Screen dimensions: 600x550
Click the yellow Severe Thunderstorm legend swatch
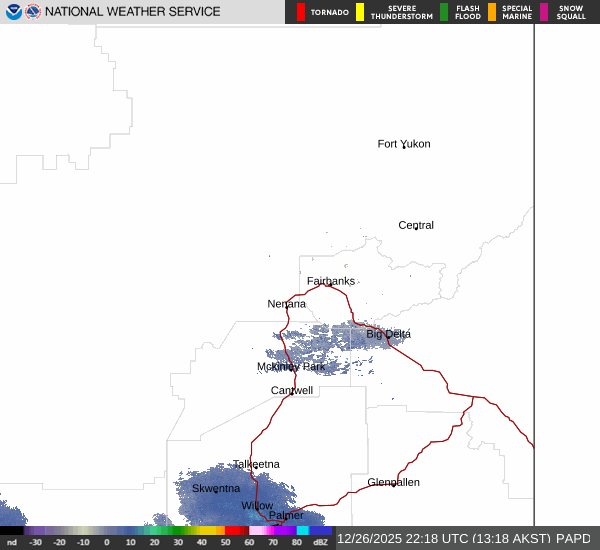(x=360, y=12)
